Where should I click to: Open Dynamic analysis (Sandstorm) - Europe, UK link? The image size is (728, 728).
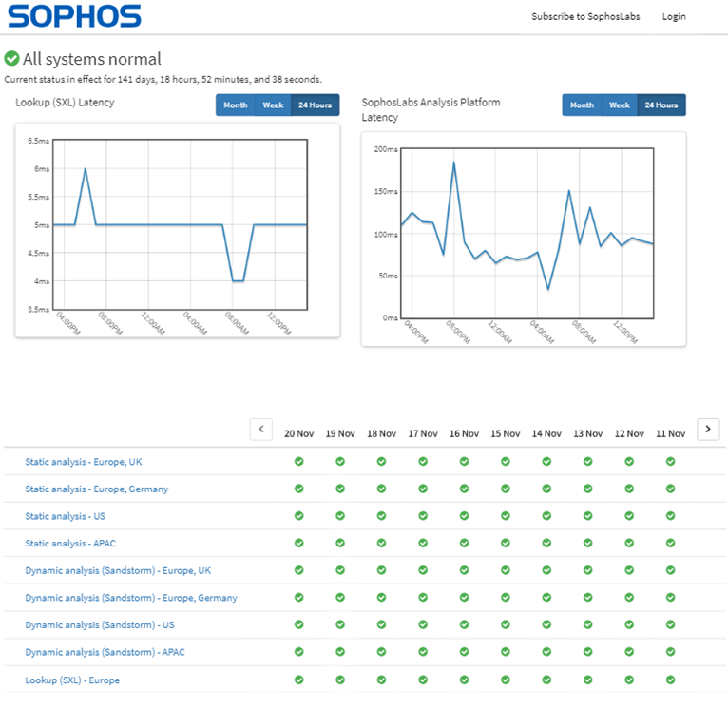(118, 570)
